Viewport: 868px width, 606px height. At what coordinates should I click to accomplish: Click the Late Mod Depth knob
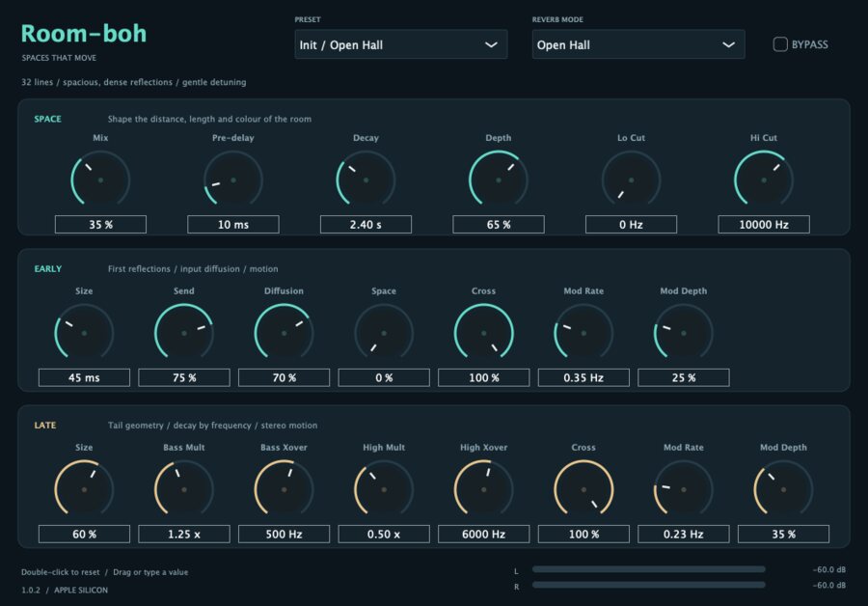click(x=783, y=489)
